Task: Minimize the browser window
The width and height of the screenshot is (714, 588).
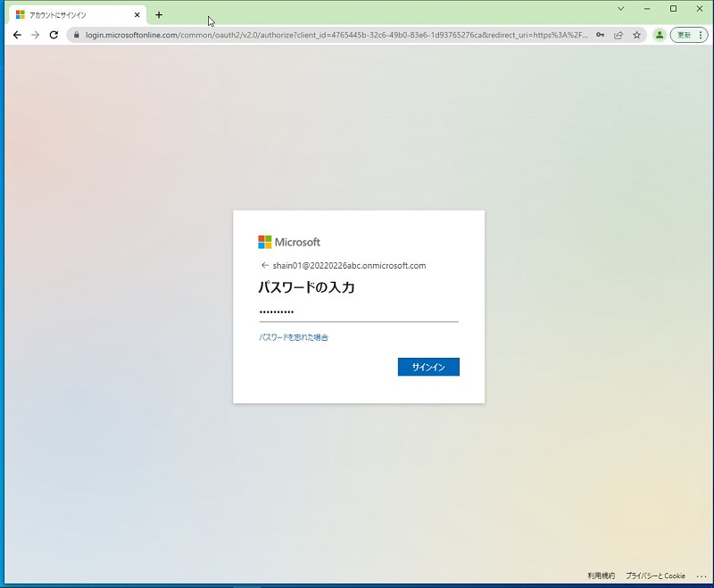Action: (647, 9)
